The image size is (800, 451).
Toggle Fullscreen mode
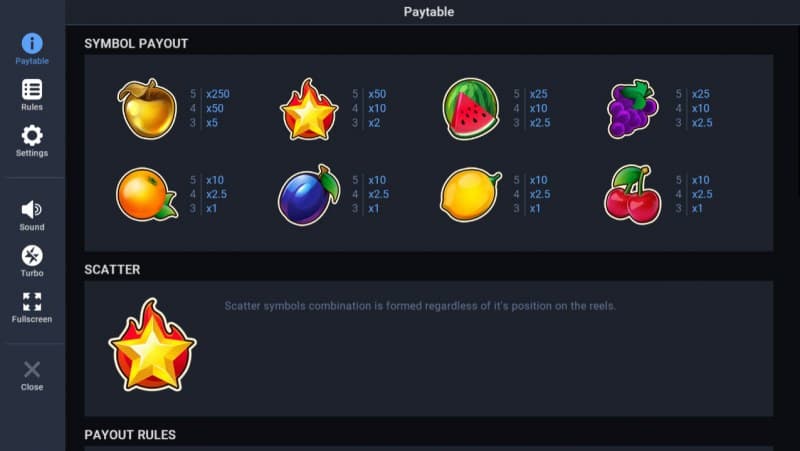[32, 306]
